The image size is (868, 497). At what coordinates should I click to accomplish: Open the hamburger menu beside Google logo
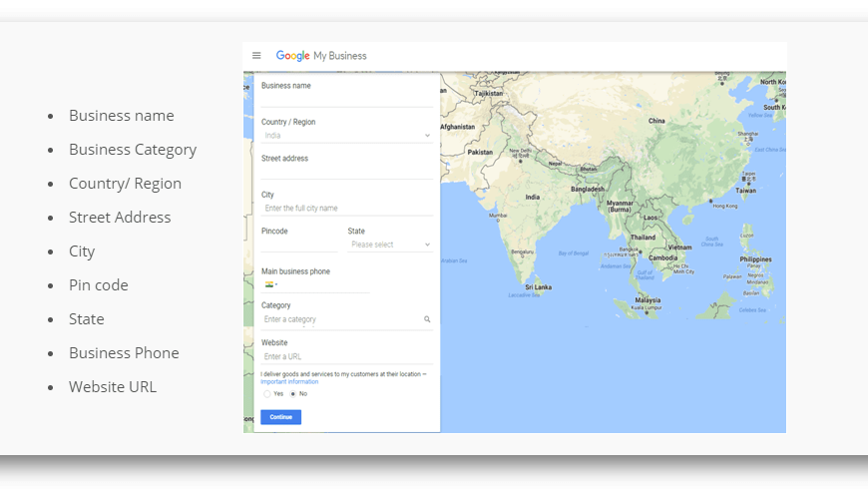[256, 56]
